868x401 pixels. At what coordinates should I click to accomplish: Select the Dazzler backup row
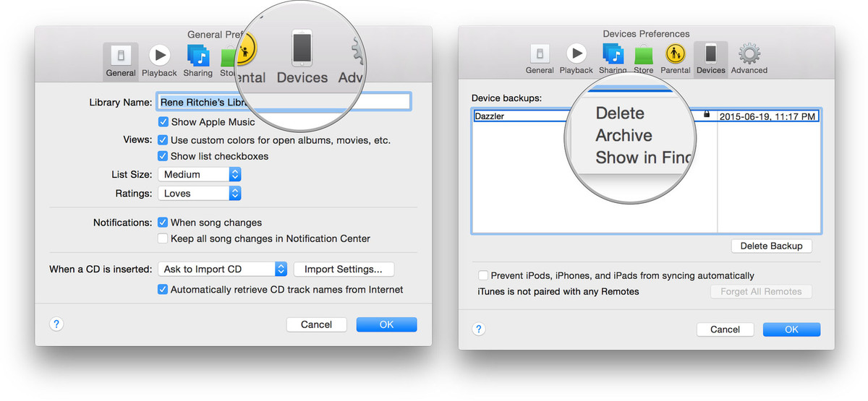(646, 116)
